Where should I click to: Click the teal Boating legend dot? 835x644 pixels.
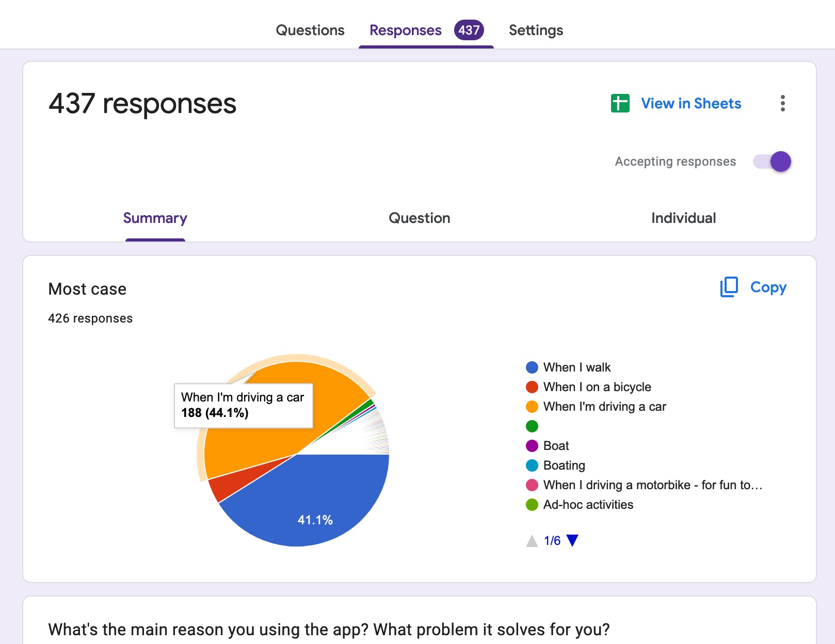coord(532,465)
